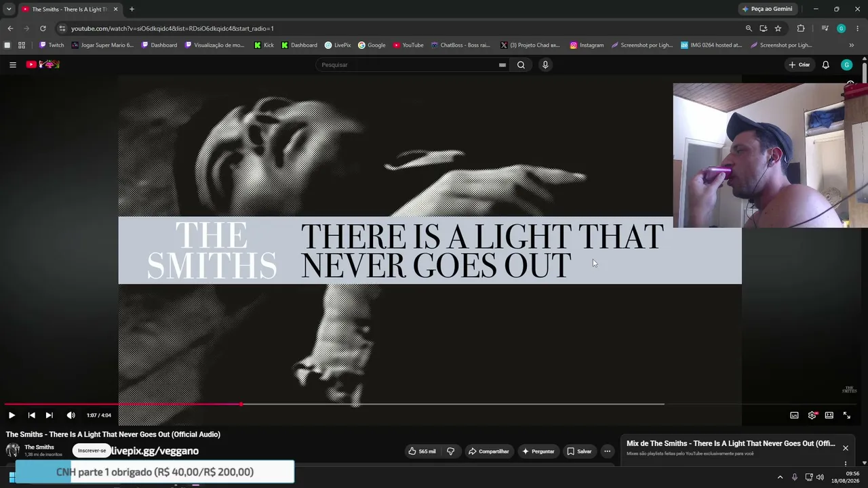The width and height of the screenshot is (868, 488).
Task: Install the app from the address bar icon
Action: click(x=764, y=28)
